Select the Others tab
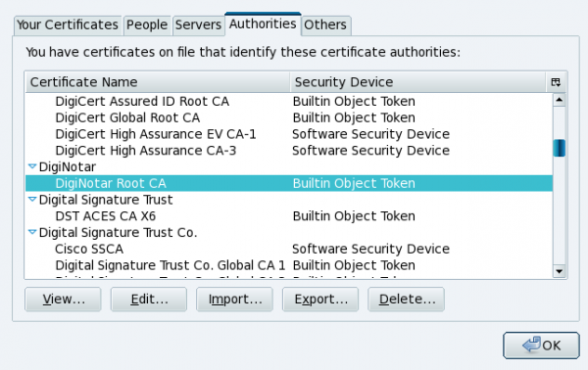The width and height of the screenshot is (588, 370). click(325, 25)
